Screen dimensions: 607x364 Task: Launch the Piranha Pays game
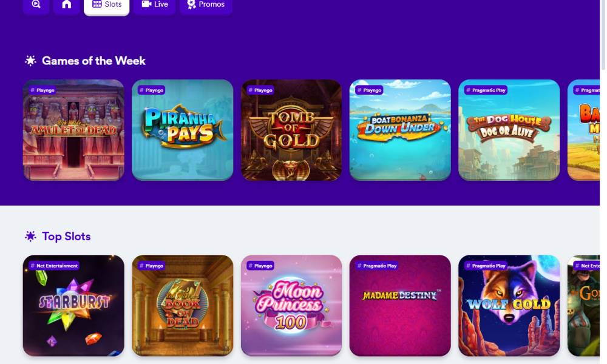[182, 130]
